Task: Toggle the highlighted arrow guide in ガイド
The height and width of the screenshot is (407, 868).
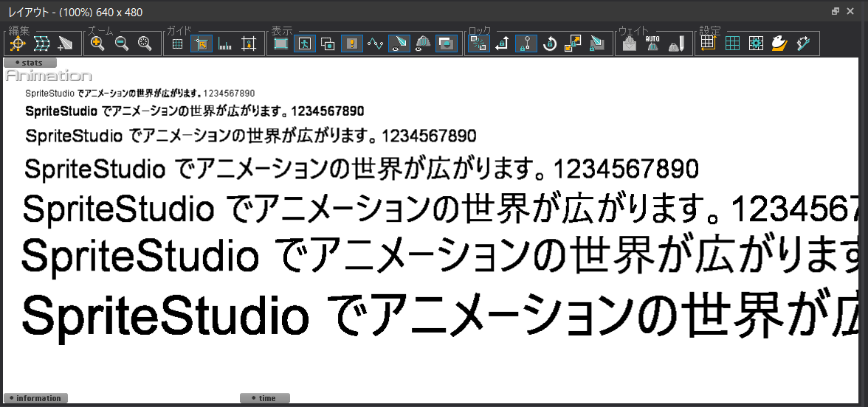Action: [x=201, y=44]
